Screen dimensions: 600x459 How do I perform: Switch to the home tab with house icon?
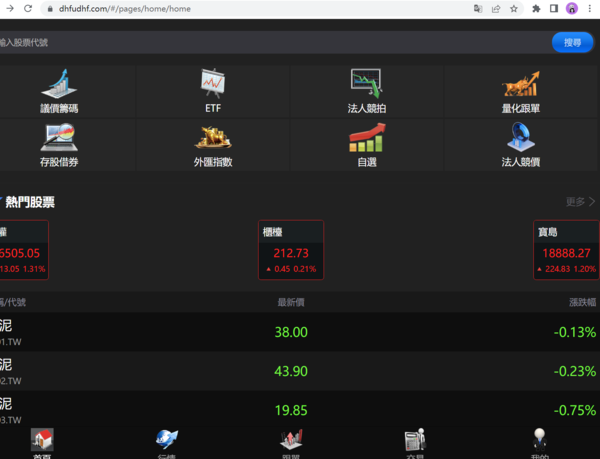[42, 441]
